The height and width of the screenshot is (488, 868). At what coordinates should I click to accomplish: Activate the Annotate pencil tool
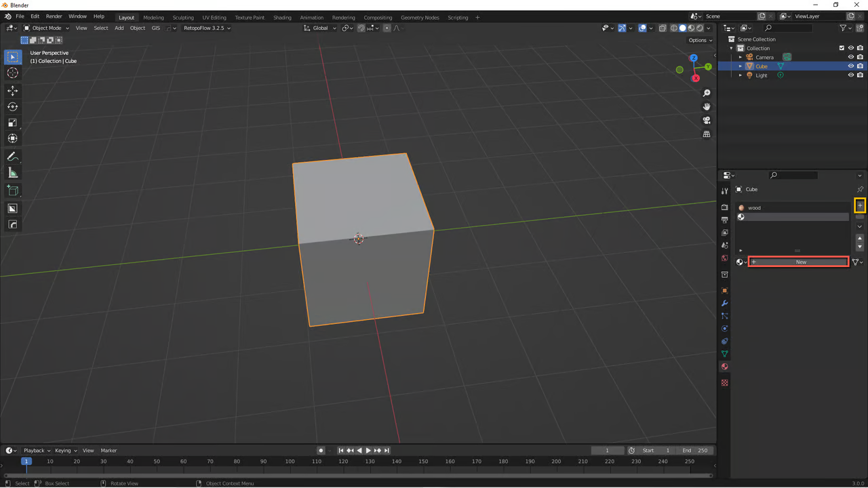point(12,157)
